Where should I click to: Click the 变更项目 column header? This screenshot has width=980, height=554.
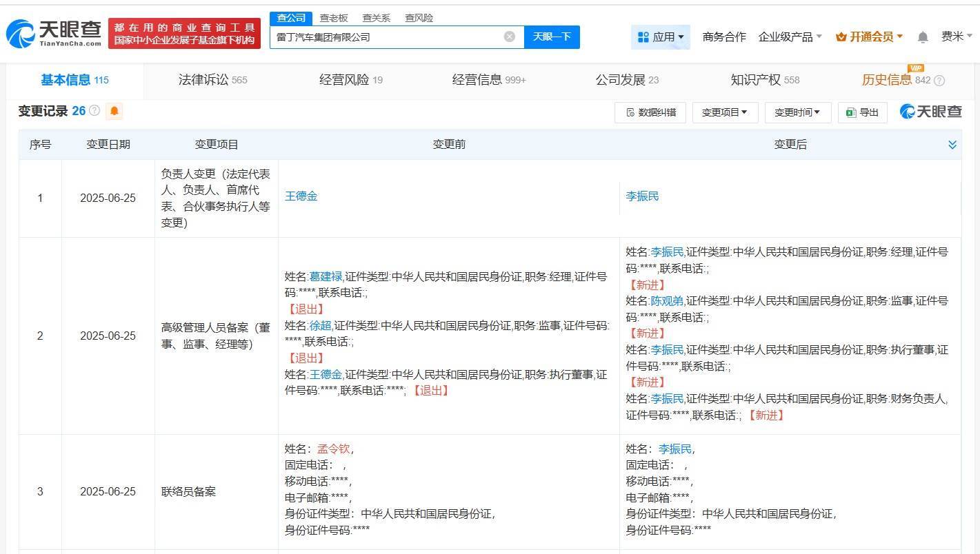coord(217,145)
